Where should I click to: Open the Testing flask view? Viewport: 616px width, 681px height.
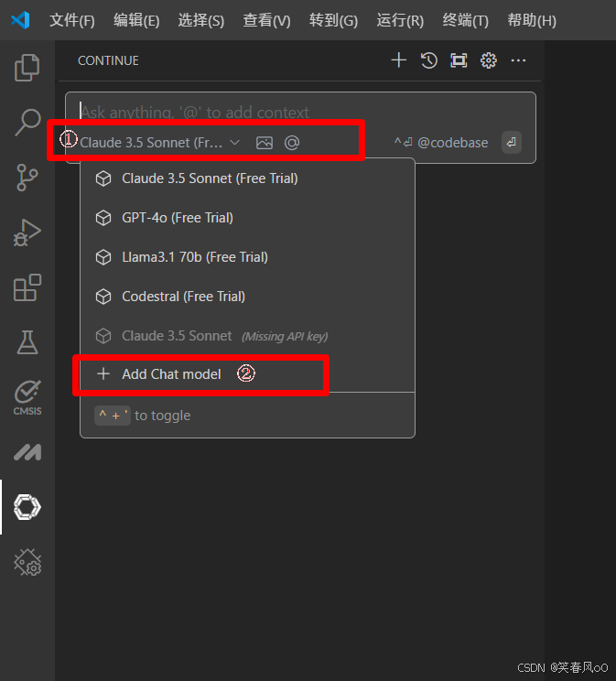[27, 342]
